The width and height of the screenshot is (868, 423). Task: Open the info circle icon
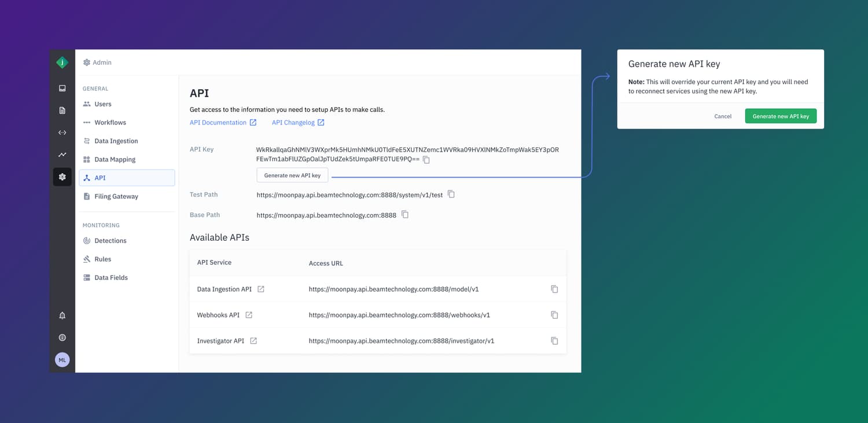click(x=62, y=337)
